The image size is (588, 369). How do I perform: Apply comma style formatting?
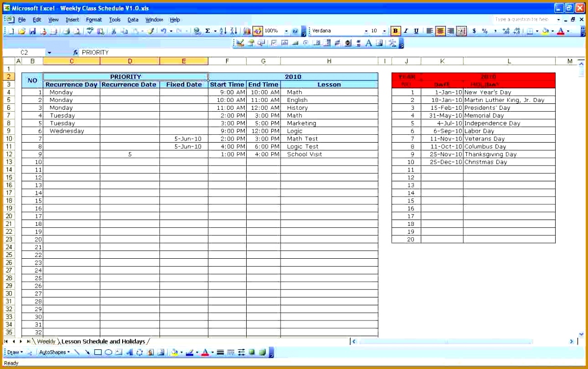pyautogui.click(x=495, y=31)
